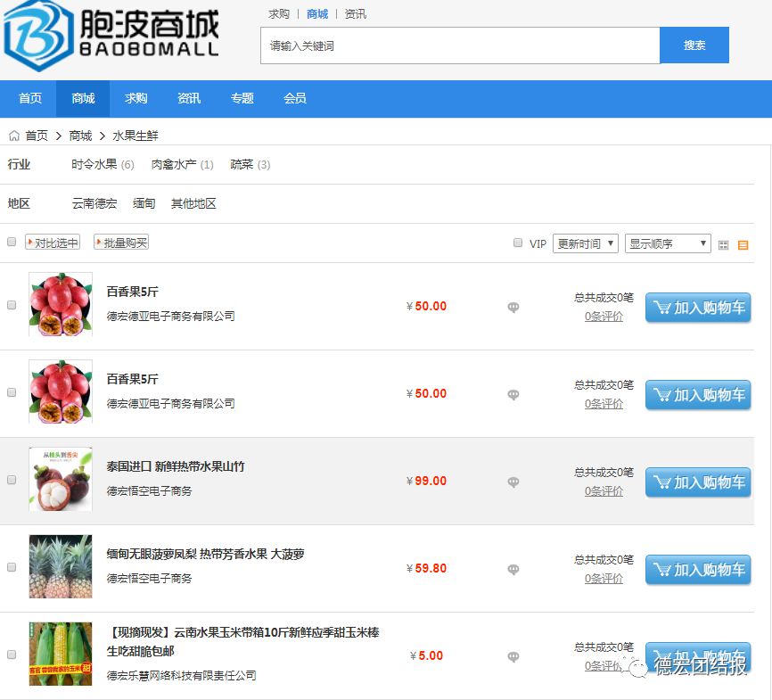Switch to the 会员 navigation tab
772x700 pixels.
tap(295, 99)
